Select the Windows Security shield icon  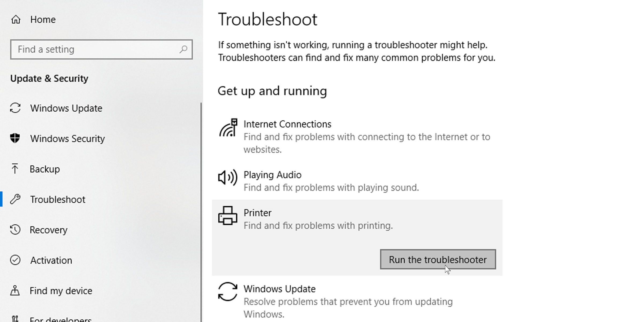(x=15, y=139)
